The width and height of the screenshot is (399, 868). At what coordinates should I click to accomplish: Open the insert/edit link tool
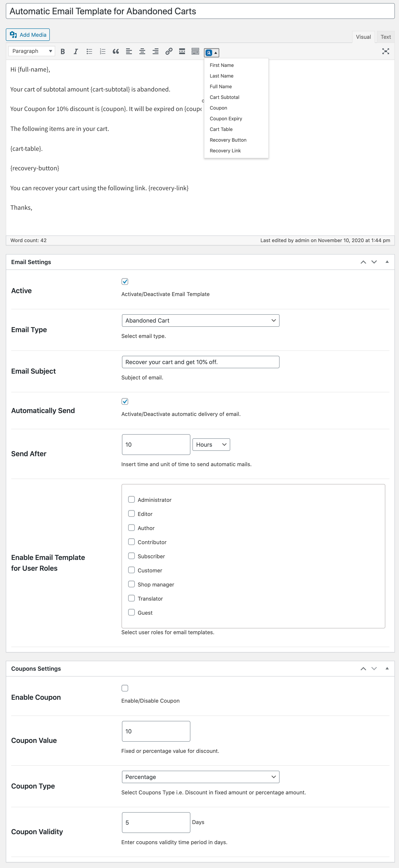pos(169,52)
